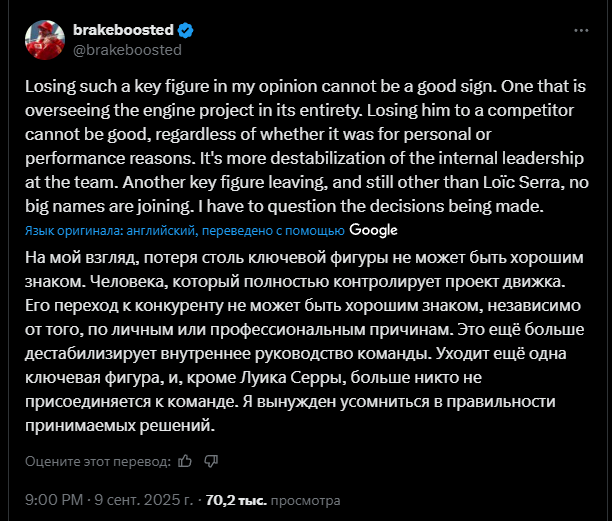Rate translation with thumbs down
This screenshot has height=521, width=612.
click(x=211, y=461)
